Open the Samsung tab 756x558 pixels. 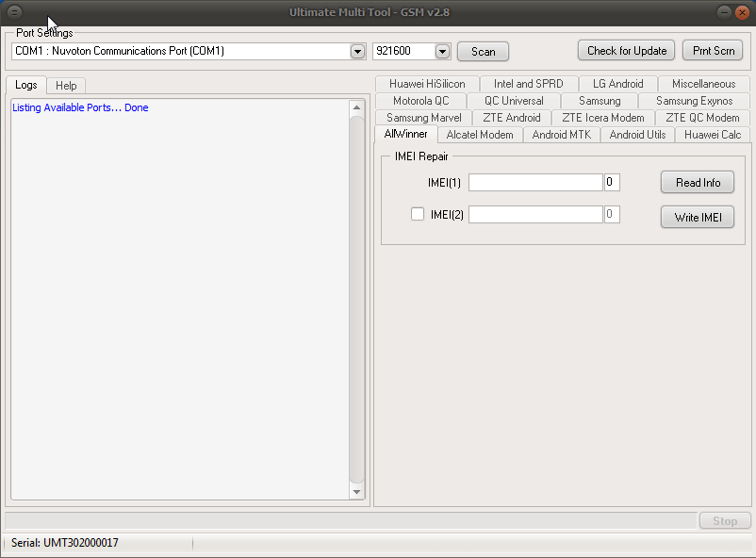600,101
